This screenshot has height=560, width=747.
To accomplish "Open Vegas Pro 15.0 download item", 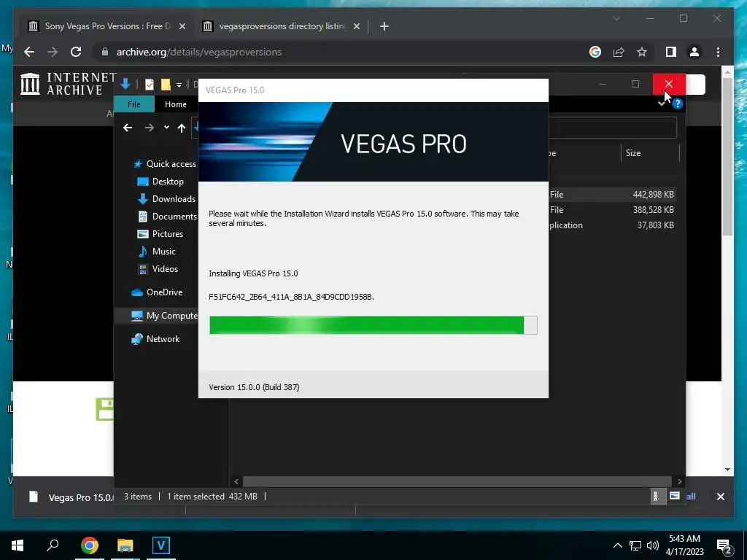I will point(71,497).
